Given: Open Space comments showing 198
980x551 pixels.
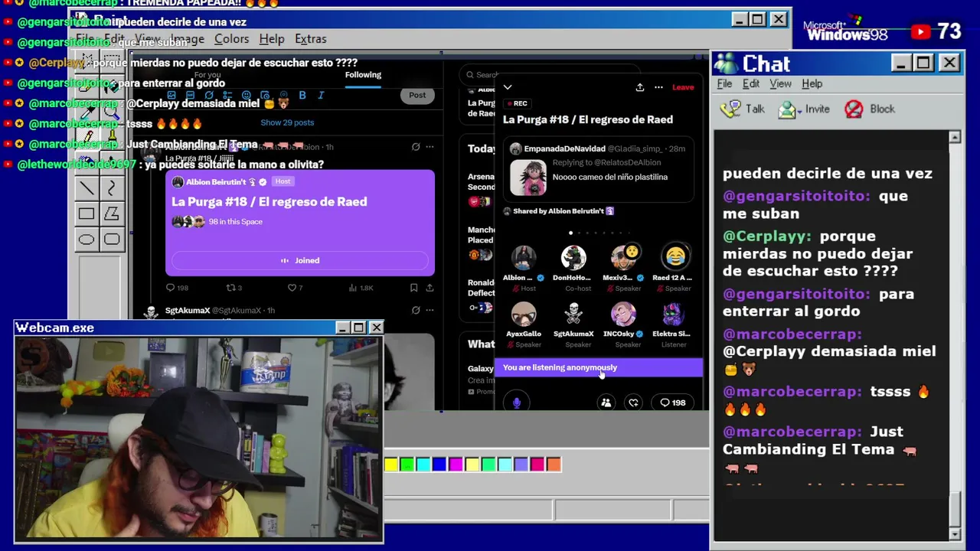Looking at the screenshot, I should tap(673, 403).
